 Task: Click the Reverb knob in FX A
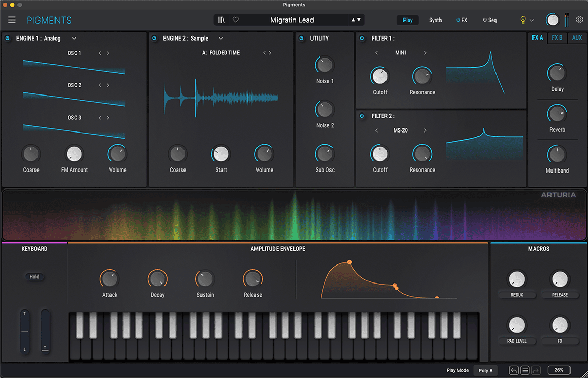(557, 114)
